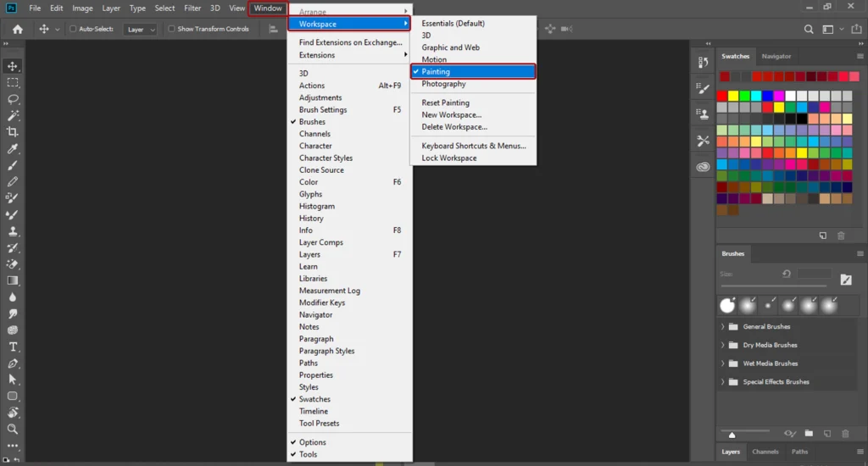Image resolution: width=868 pixels, height=466 pixels.
Task: Pick the pure red swatch in Swatches
Action: (722, 97)
